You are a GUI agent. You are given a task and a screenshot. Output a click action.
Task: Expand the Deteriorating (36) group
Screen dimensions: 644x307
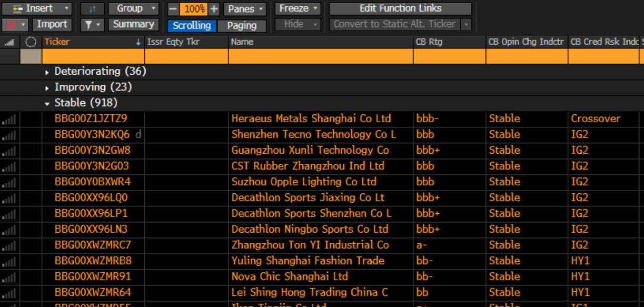tap(47, 72)
